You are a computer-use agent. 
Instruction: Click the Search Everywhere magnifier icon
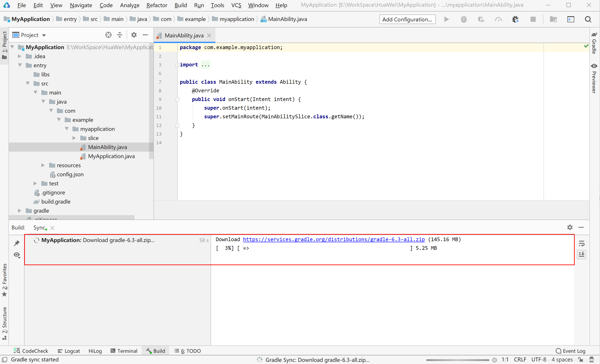coord(588,19)
